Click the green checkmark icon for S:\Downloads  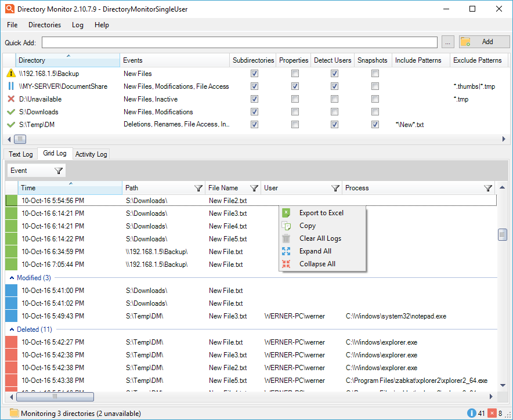[x=11, y=112]
